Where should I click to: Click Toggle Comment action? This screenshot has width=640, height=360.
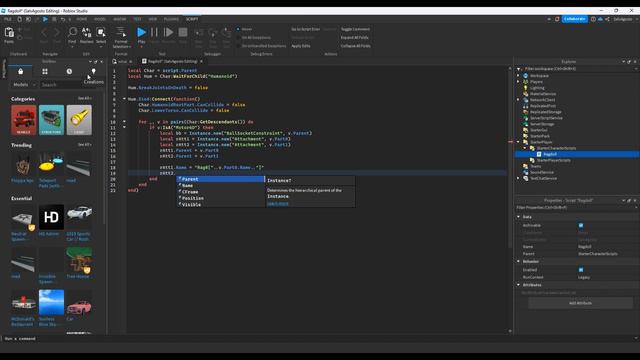(x=355, y=29)
